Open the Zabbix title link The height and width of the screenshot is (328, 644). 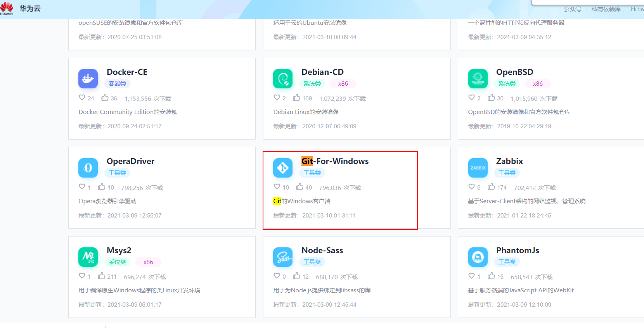(509, 161)
